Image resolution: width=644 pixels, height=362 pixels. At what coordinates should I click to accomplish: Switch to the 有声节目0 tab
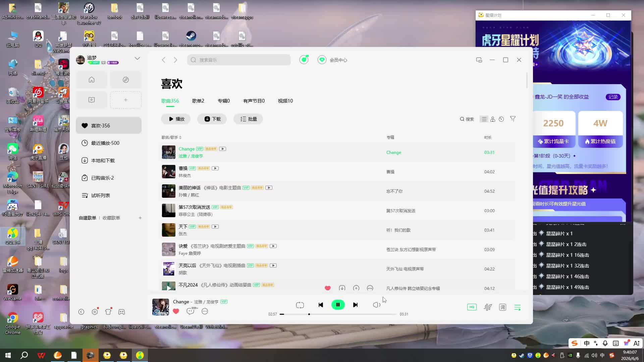(254, 101)
